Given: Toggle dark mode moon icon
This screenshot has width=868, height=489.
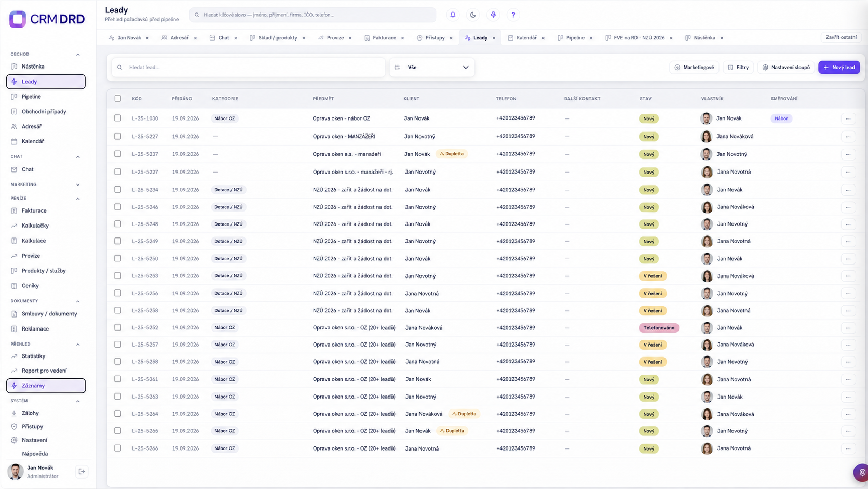Looking at the screenshot, I should [x=473, y=15].
